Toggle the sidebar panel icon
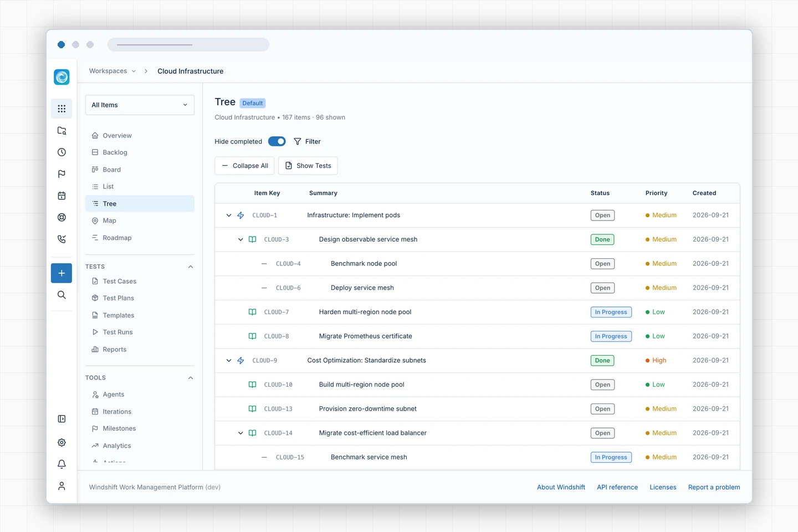This screenshot has width=798, height=532. coord(62,419)
